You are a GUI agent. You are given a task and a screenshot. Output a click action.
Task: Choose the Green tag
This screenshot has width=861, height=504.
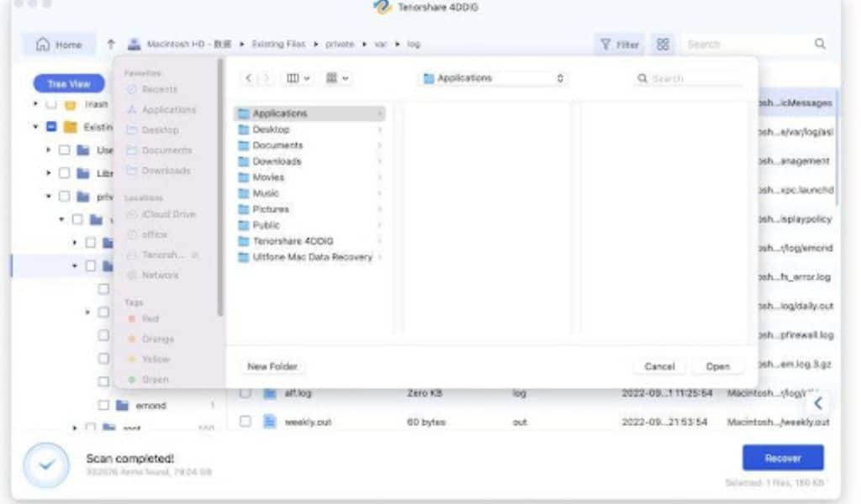[155, 379]
